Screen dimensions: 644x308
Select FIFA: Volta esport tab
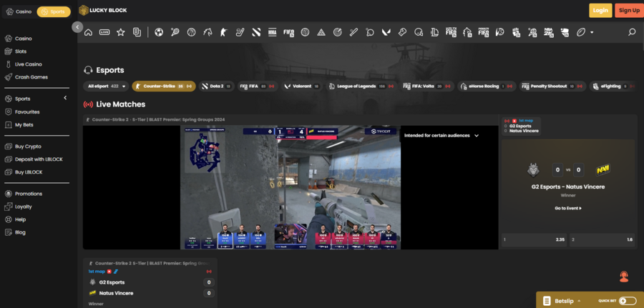tap(426, 86)
